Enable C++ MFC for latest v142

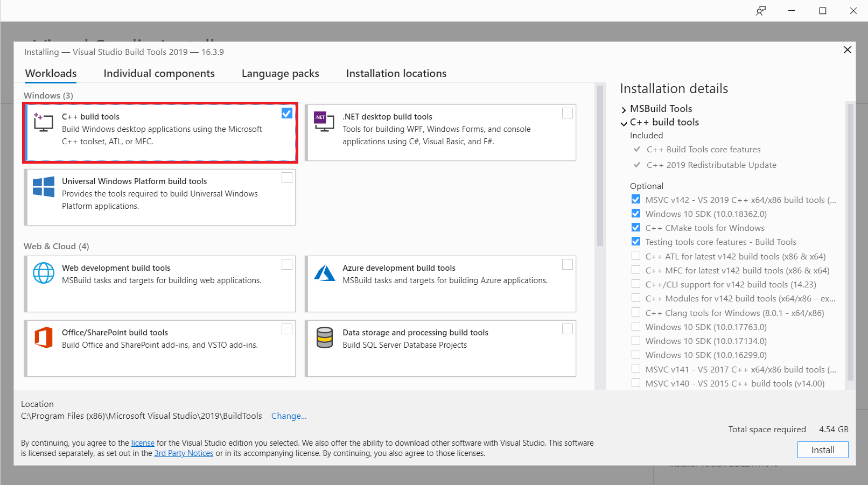click(x=636, y=270)
